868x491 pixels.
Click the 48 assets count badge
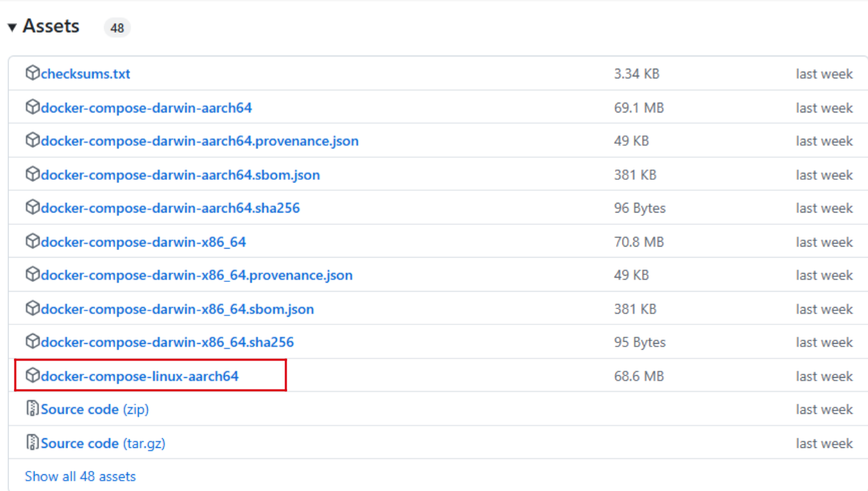click(x=117, y=28)
